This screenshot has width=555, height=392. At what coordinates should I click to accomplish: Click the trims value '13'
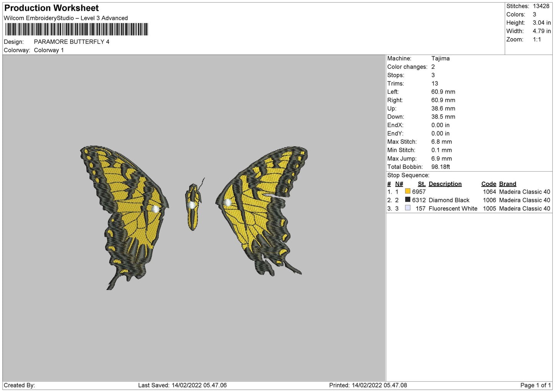(x=434, y=84)
